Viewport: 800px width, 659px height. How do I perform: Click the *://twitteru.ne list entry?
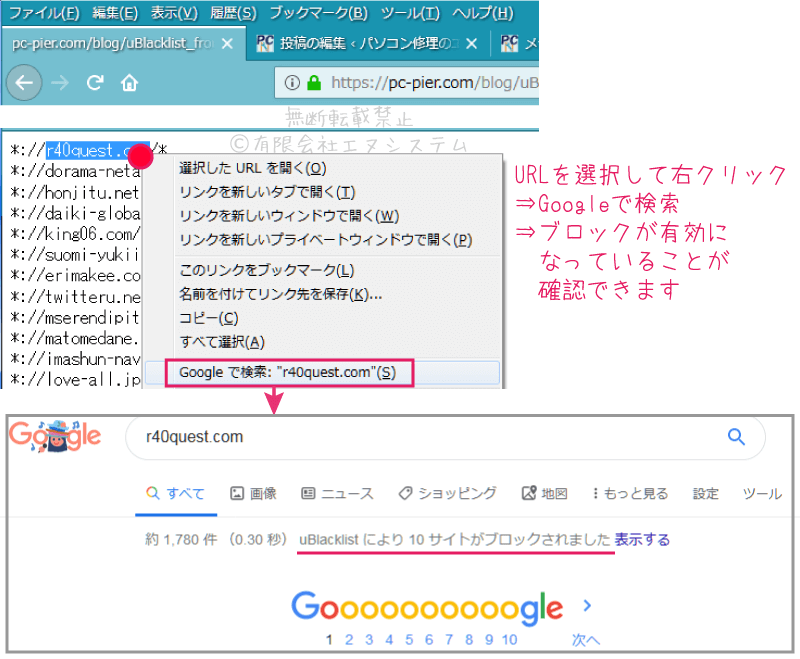pos(75,297)
